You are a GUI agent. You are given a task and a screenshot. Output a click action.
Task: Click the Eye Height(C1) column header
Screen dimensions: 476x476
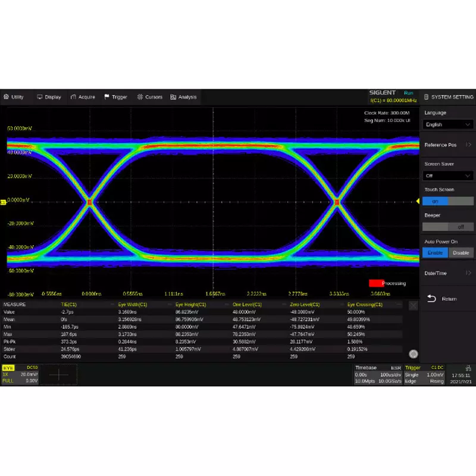(190, 305)
